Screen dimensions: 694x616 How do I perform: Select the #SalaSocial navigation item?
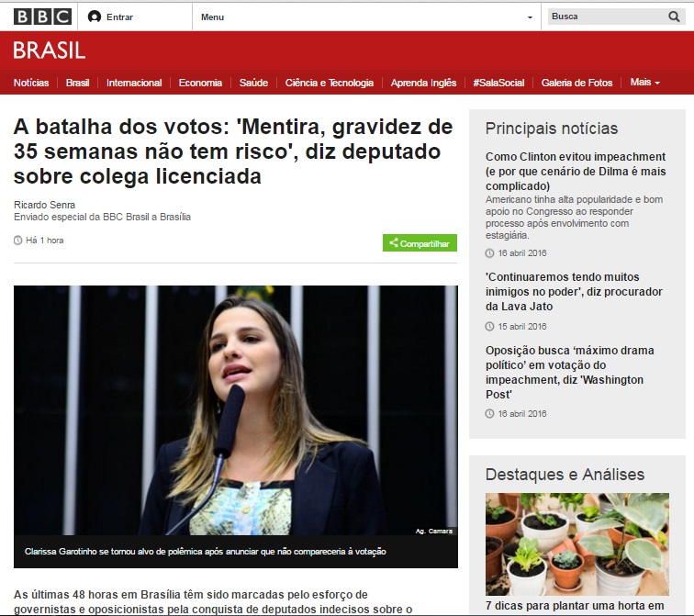tap(498, 83)
